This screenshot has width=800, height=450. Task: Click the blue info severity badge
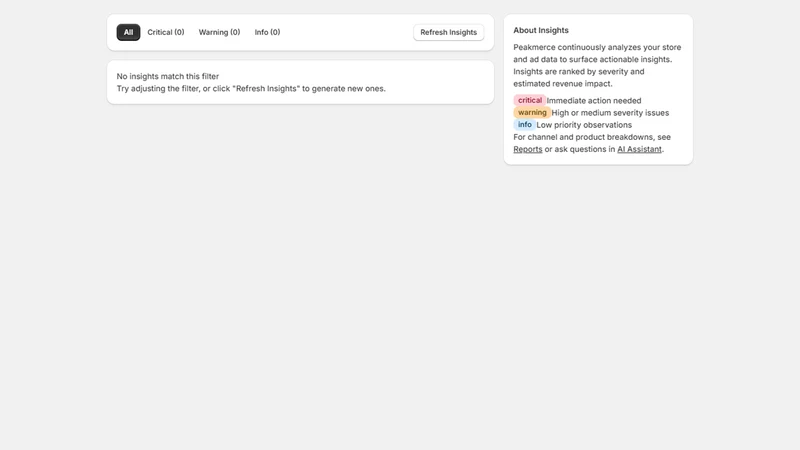(524, 125)
